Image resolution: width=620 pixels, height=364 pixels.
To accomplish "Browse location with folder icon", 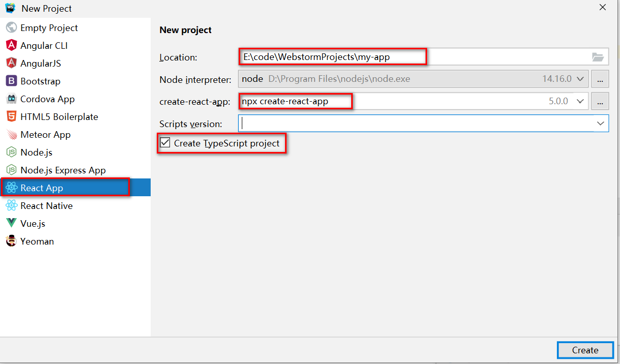I will [598, 57].
